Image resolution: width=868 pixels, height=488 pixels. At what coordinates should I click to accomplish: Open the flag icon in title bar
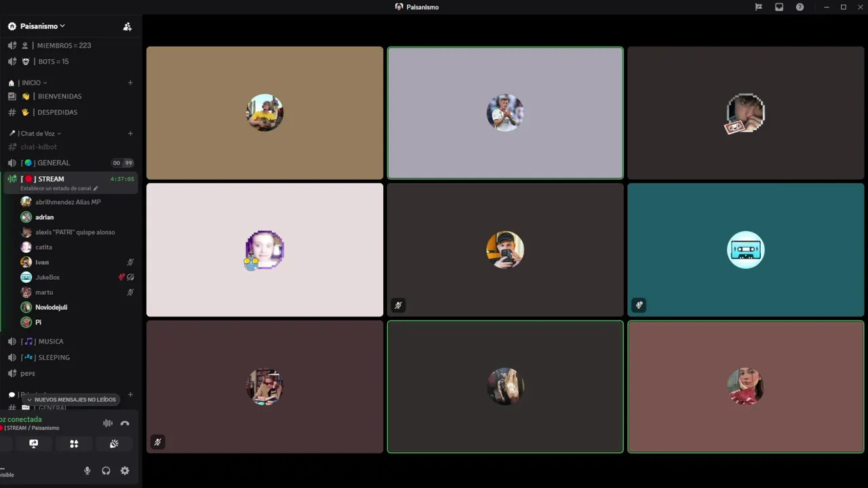pos(759,7)
